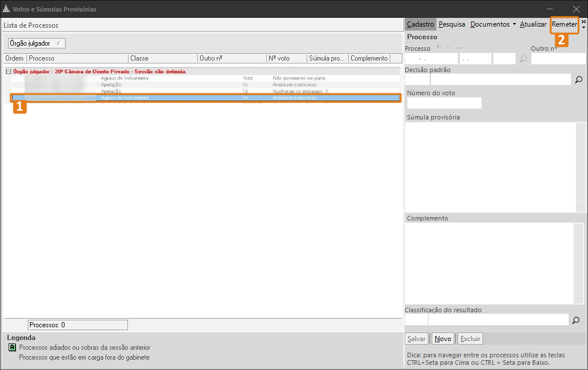Sort by the Ordem column header

pos(14,58)
